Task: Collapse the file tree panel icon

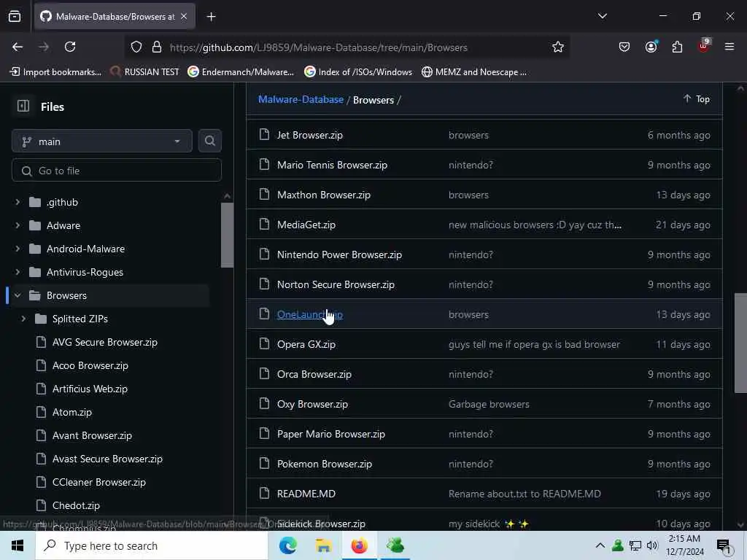Action: pyautogui.click(x=23, y=106)
